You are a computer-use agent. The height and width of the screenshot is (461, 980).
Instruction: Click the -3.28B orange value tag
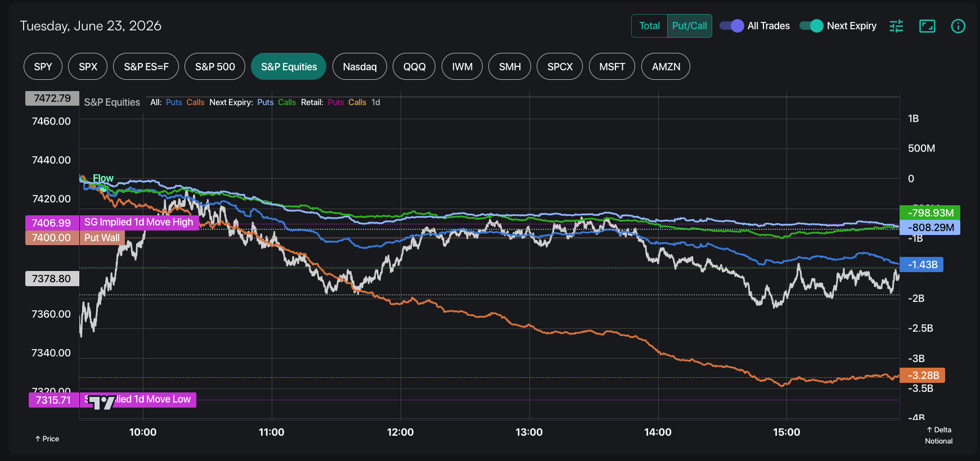[x=923, y=375]
